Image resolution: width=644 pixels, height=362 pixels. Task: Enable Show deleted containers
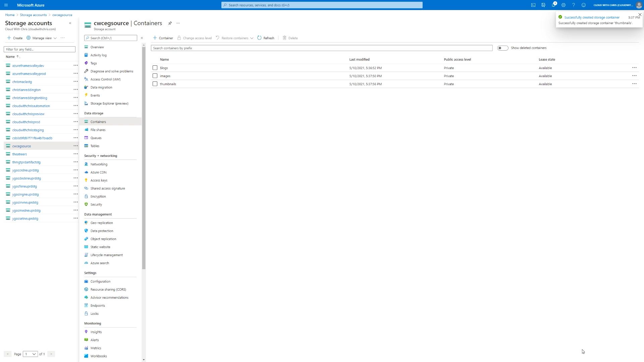tap(503, 48)
